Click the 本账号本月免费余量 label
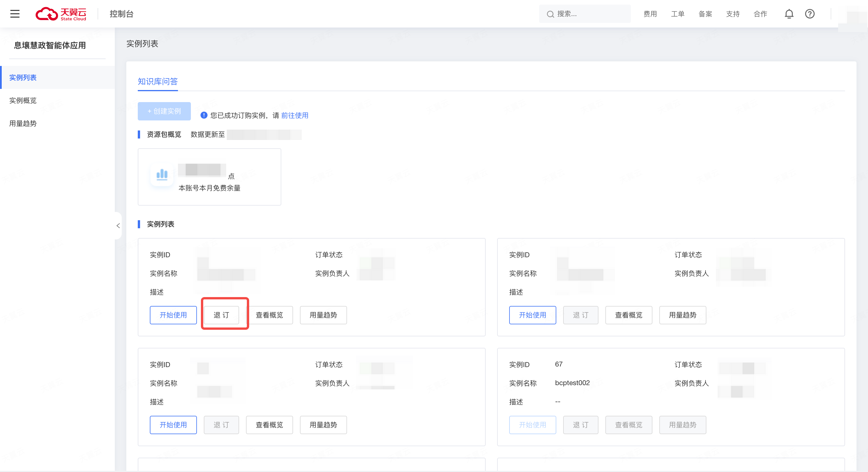868x472 pixels. 210,188
